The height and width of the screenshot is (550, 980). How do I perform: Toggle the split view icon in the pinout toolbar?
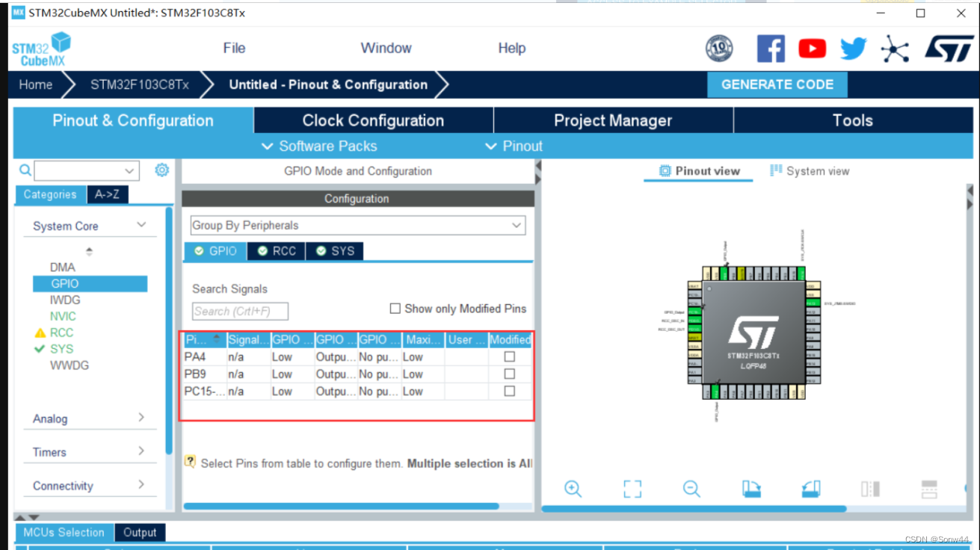coord(870,489)
